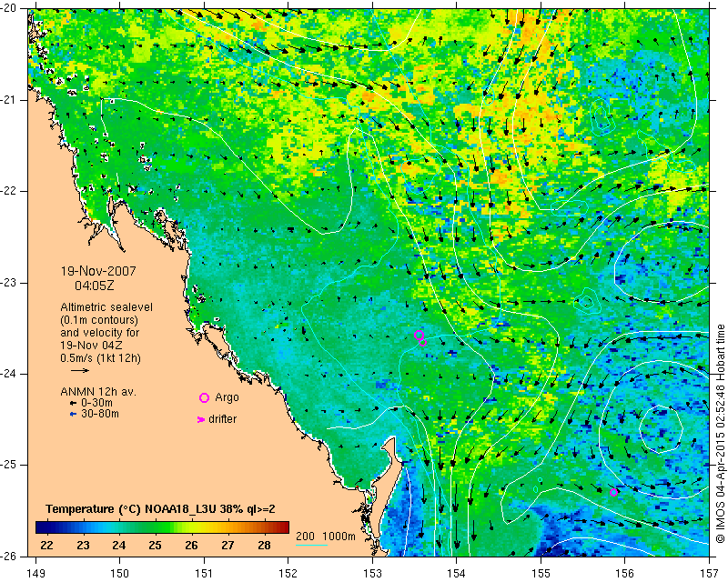Click the Argo legend circle icon
The width and height of the screenshot is (728, 582).
click(204, 397)
